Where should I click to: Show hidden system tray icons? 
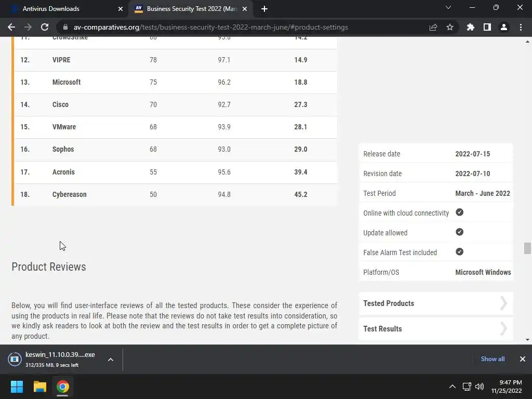point(453,387)
